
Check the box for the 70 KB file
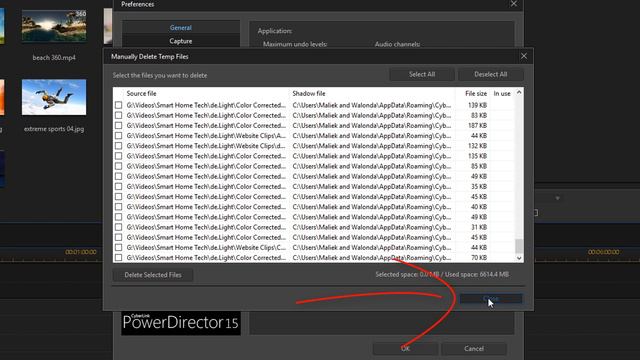(118, 258)
